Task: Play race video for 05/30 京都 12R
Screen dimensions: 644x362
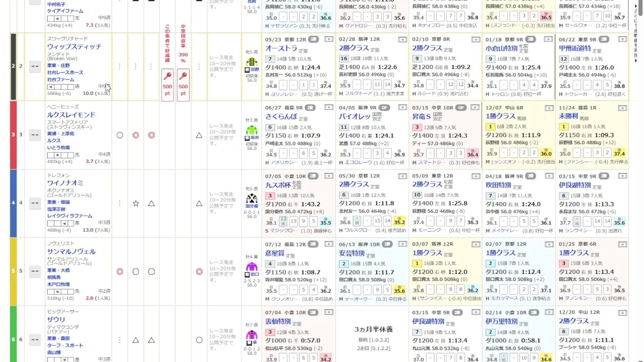Action: [402, 176]
